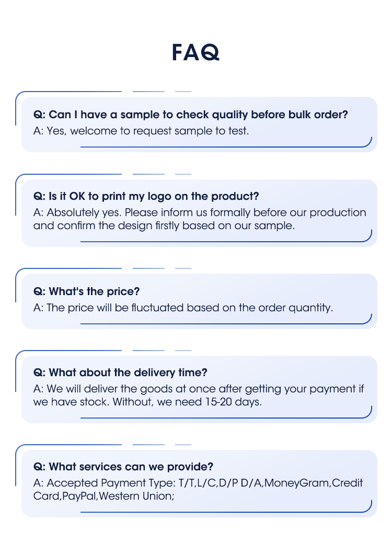392x541 pixels.
Task: Select the 'welcome to request sample' answer
Action: click(x=141, y=131)
